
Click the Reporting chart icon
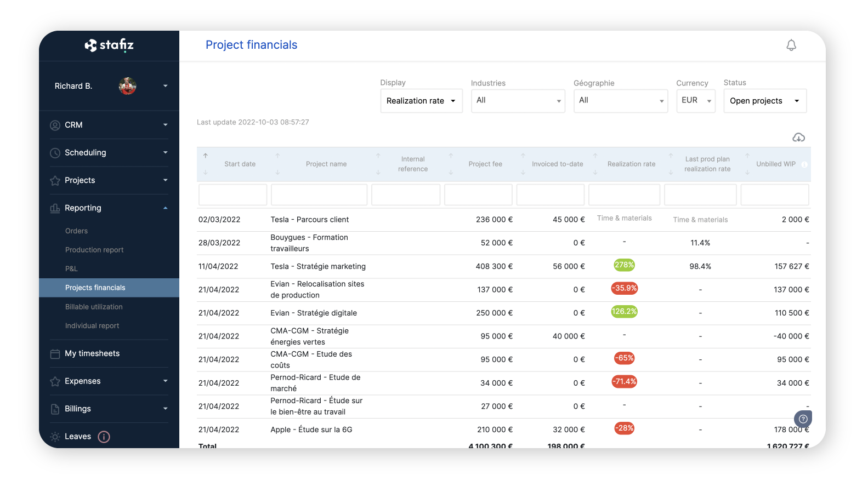pos(55,208)
